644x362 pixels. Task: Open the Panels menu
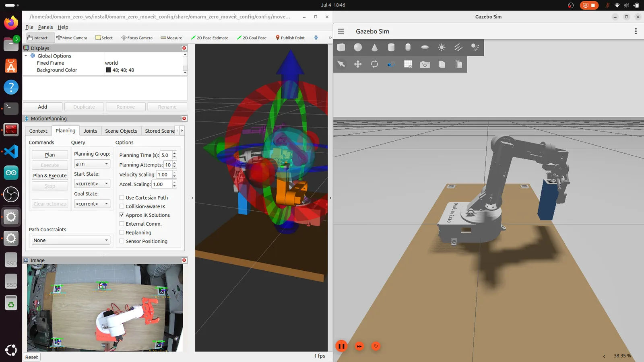coord(45,27)
